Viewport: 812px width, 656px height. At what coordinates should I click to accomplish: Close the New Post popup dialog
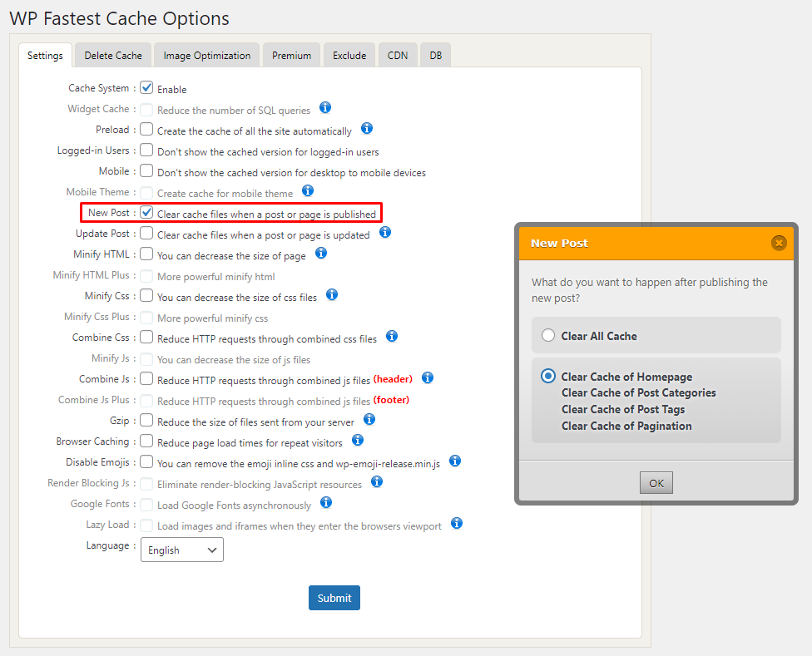point(779,243)
